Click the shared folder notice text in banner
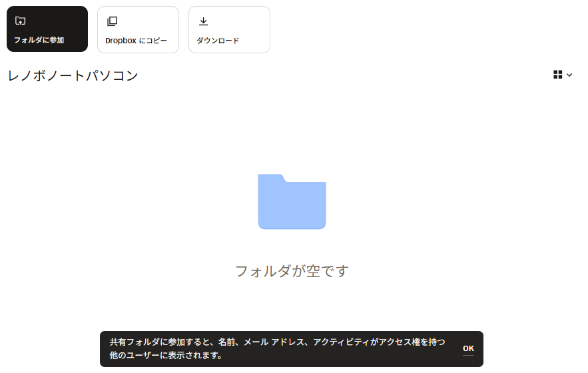The image size is (588, 373). pyautogui.click(x=277, y=348)
